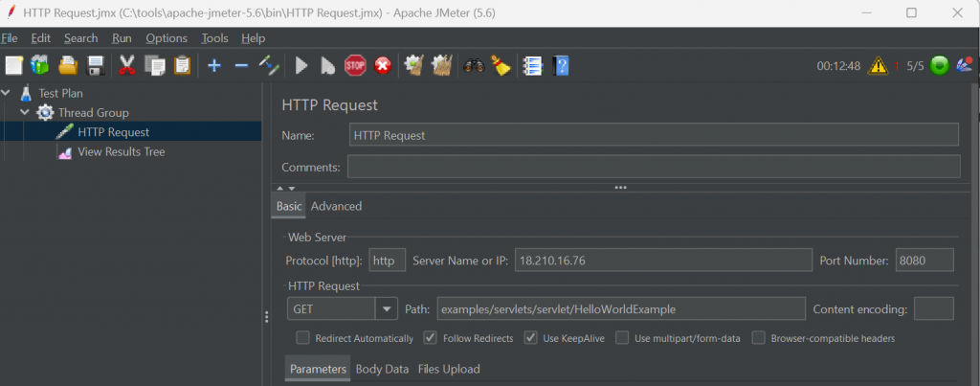Switch to the Advanced tab

tap(336, 206)
